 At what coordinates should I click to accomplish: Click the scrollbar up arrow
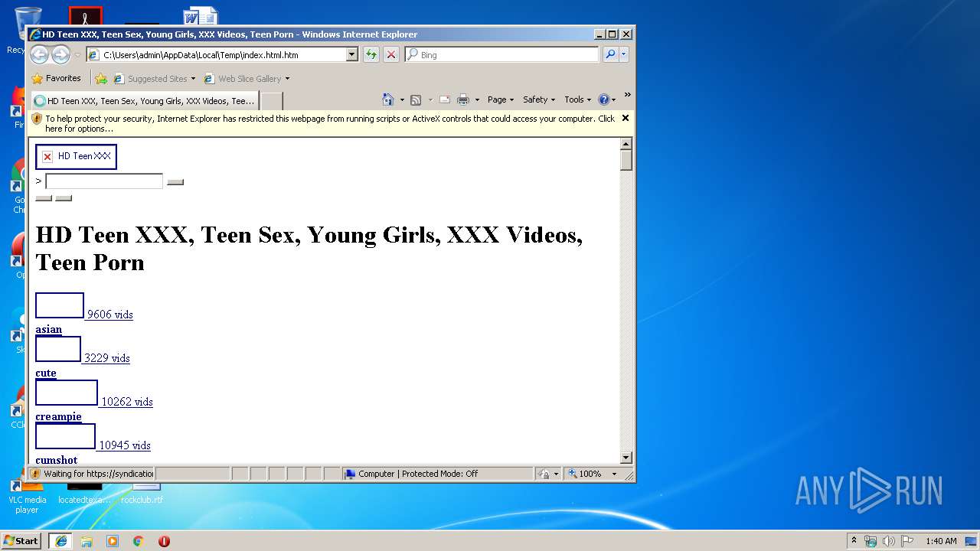(x=626, y=144)
